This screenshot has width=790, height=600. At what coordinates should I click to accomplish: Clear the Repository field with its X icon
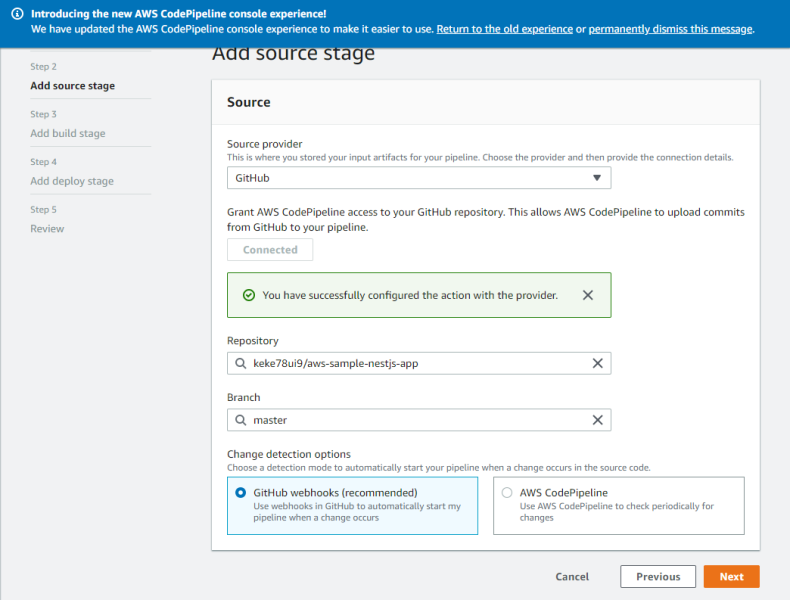click(598, 363)
